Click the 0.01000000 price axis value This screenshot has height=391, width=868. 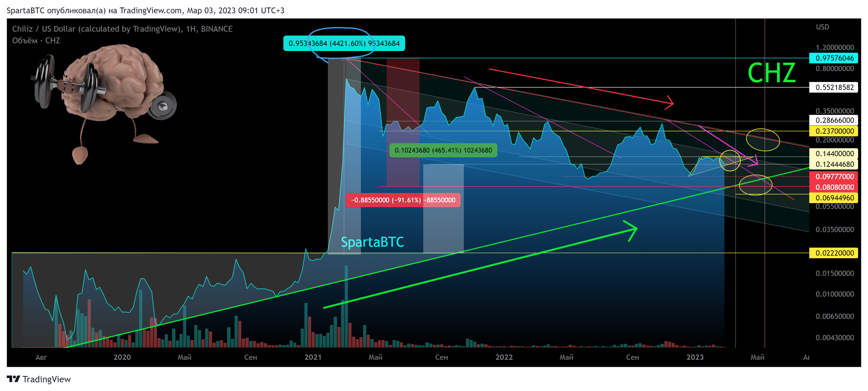(x=835, y=294)
